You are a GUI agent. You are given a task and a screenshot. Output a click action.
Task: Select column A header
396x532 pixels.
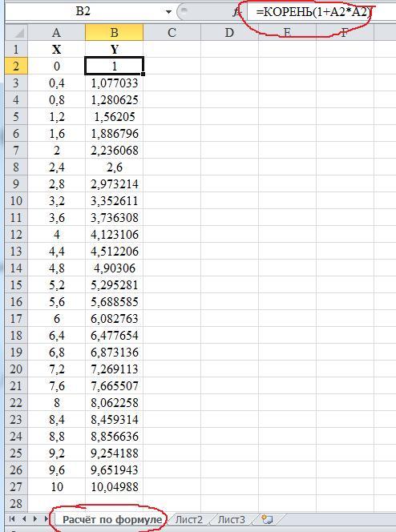(x=56, y=33)
